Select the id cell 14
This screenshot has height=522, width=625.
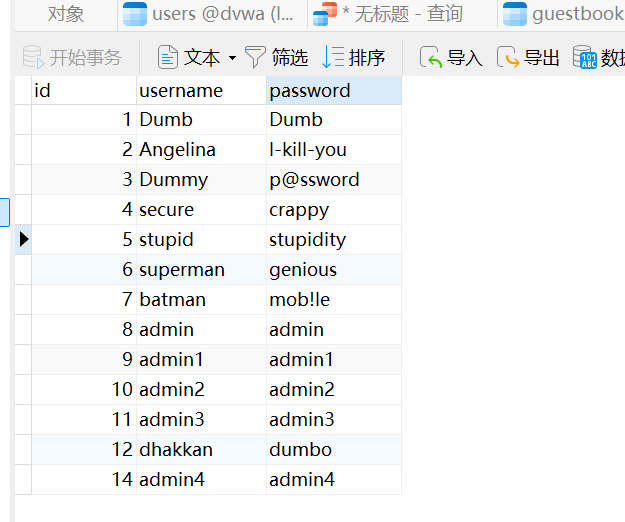pyautogui.click(x=84, y=479)
